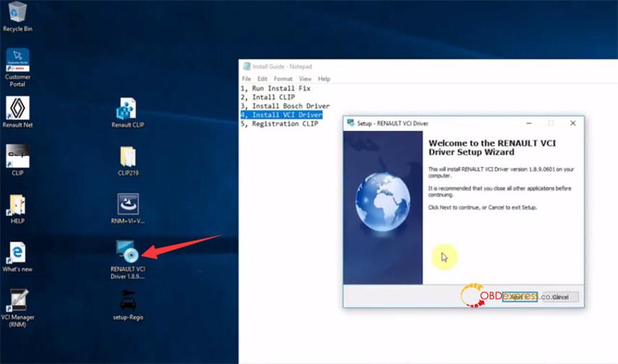
Task: Open the Help menu in Notepad
Action: click(x=324, y=79)
